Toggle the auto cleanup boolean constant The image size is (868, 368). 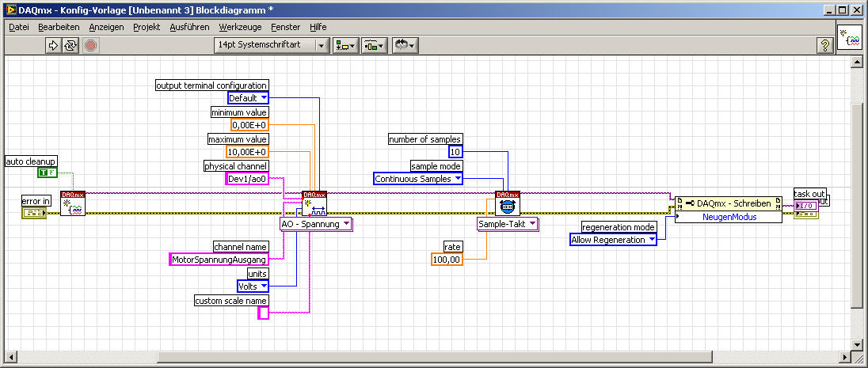48,173
